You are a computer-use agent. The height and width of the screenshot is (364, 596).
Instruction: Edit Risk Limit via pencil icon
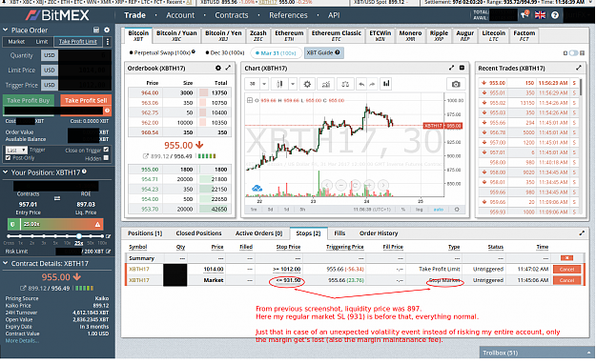(109, 252)
